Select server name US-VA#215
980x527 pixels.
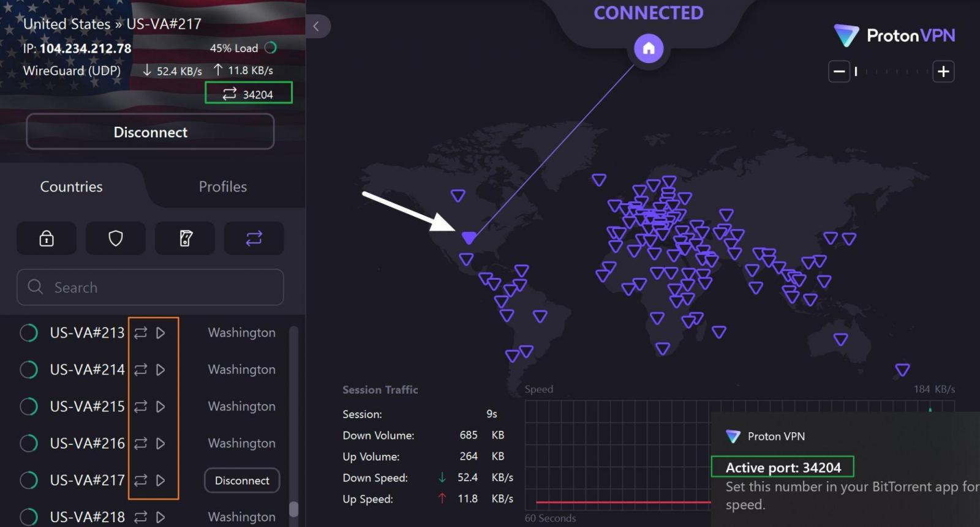tap(87, 406)
